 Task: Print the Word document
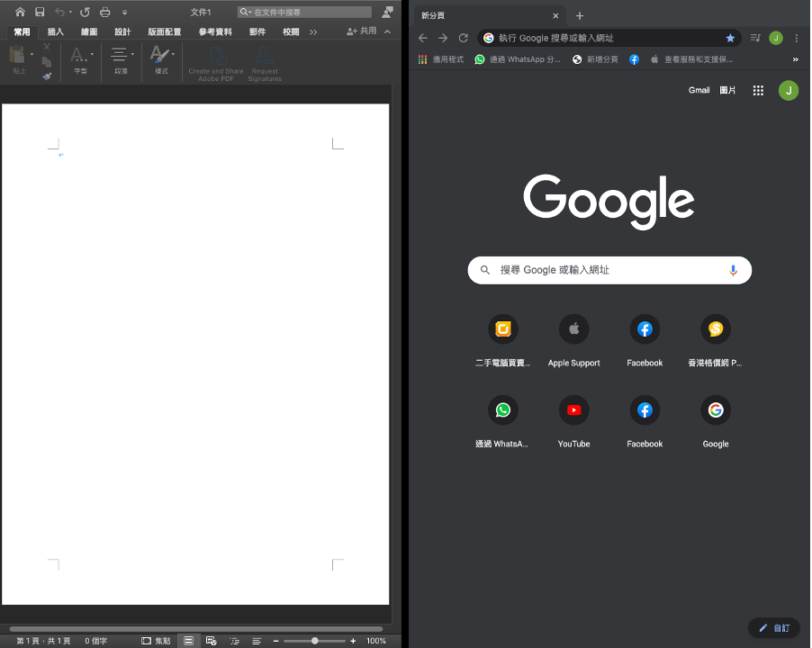coord(105,12)
